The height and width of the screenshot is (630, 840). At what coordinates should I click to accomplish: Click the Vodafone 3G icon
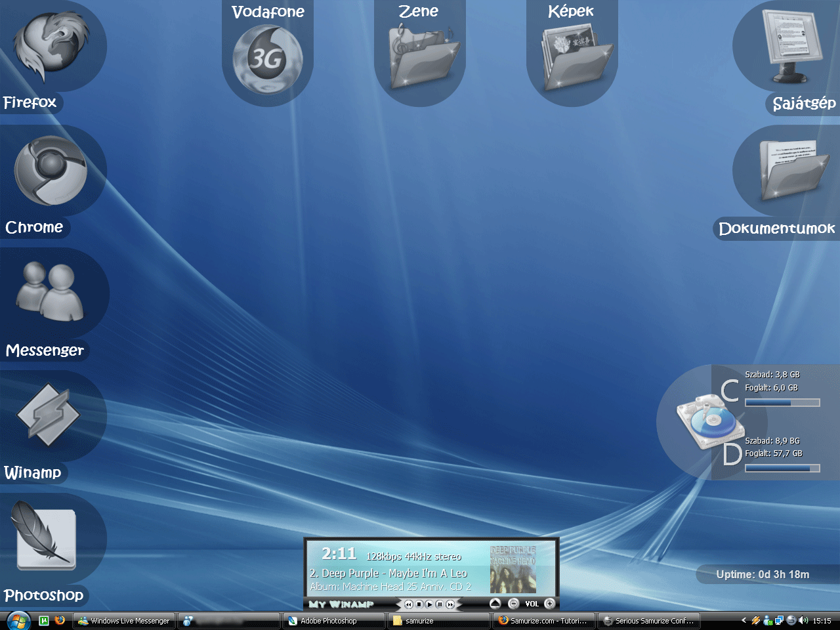[x=268, y=59]
